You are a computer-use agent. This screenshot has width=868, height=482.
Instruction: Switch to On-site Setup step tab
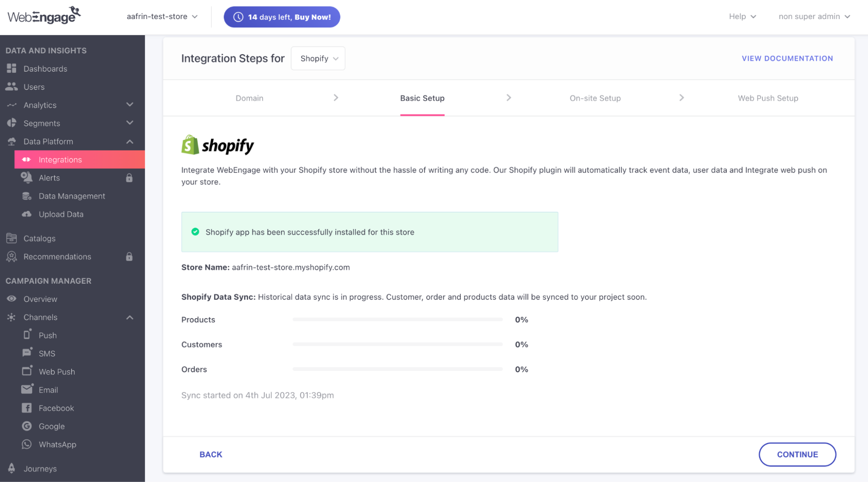(595, 98)
